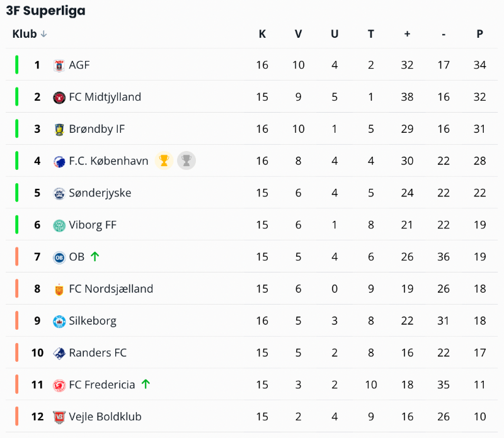Open the Randers FC team link
Viewport: 504px width, 438px height.
point(98,352)
